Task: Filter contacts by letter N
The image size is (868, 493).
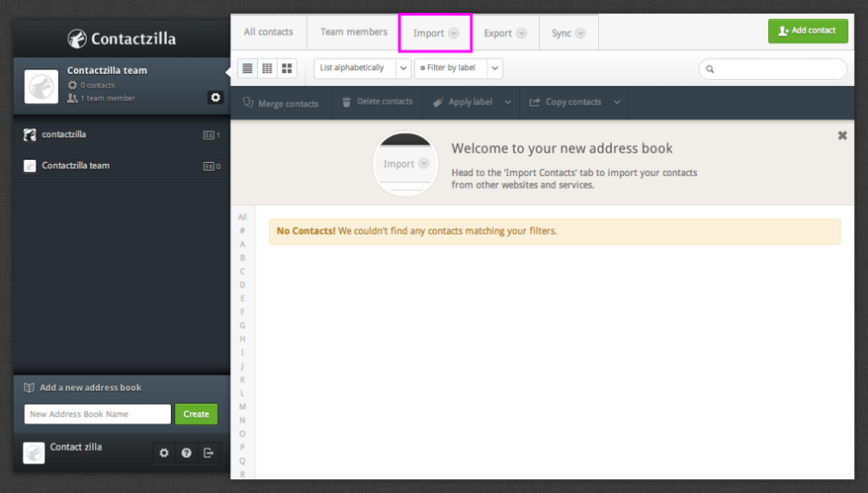Action: (242, 420)
